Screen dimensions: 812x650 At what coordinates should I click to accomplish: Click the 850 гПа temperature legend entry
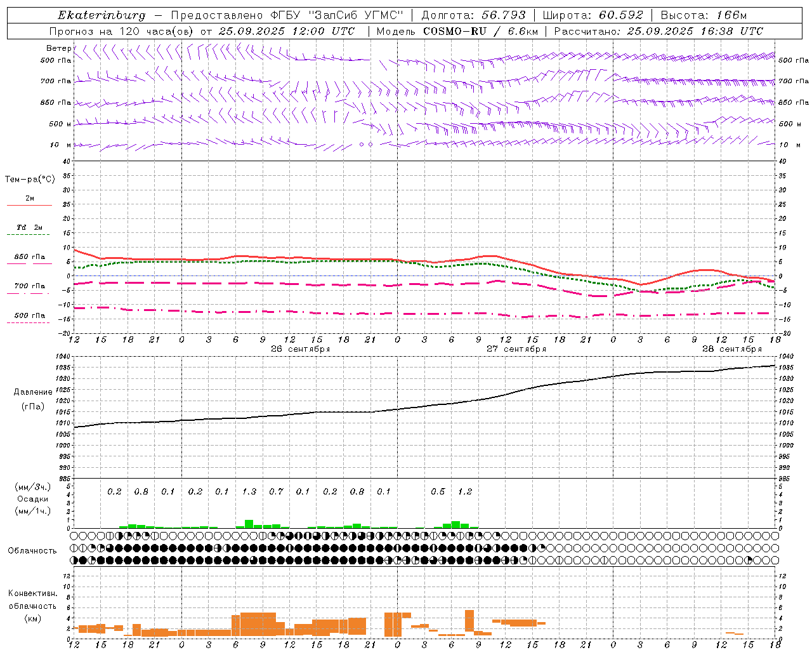click(x=30, y=257)
